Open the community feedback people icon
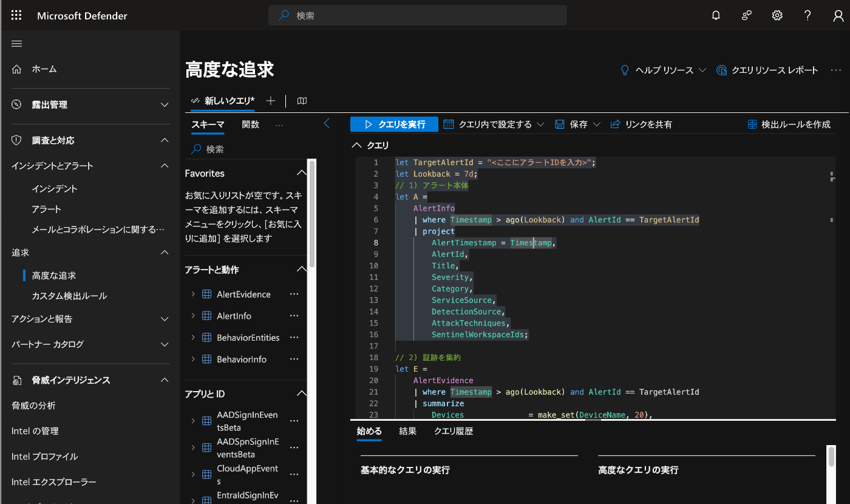This screenshot has width=850, height=504. pyautogui.click(x=747, y=16)
